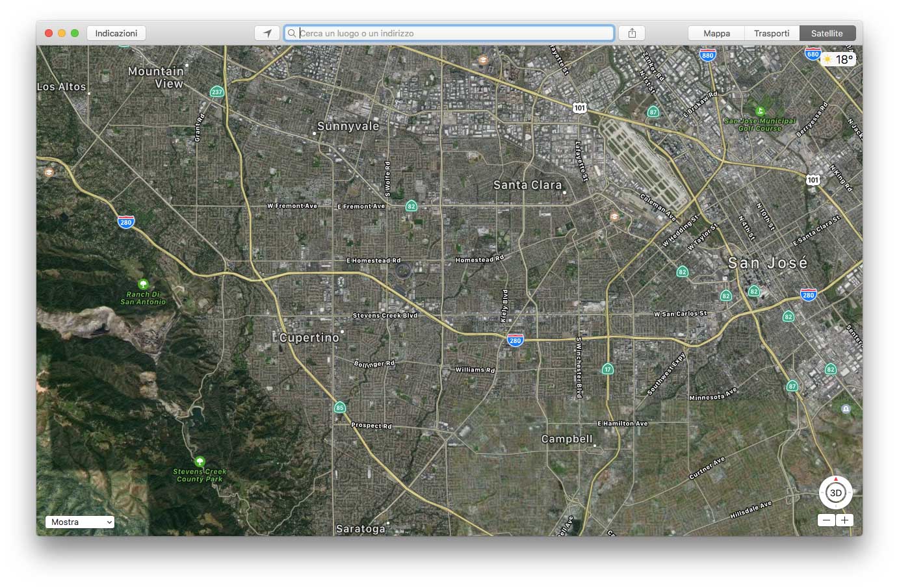899x588 pixels.
Task: Activate Mappa view mode
Action: point(715,32)
